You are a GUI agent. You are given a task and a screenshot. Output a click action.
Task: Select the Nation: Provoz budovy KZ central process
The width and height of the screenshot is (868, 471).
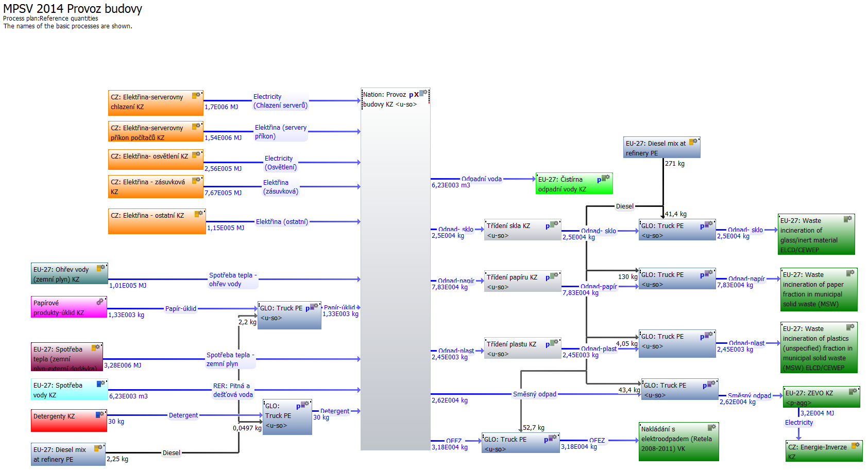(x=396, y=269)
